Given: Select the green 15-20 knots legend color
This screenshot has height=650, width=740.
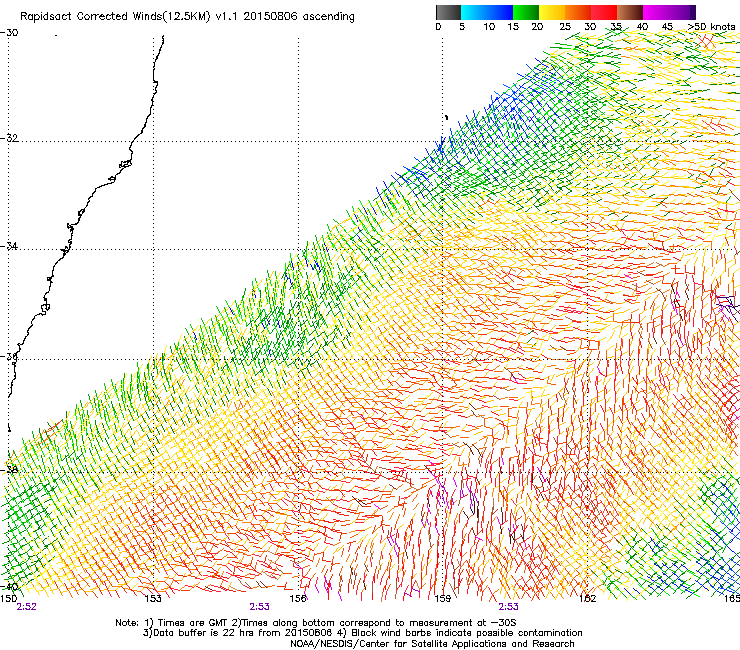Looking at the screenshot, I should point(526,12).
